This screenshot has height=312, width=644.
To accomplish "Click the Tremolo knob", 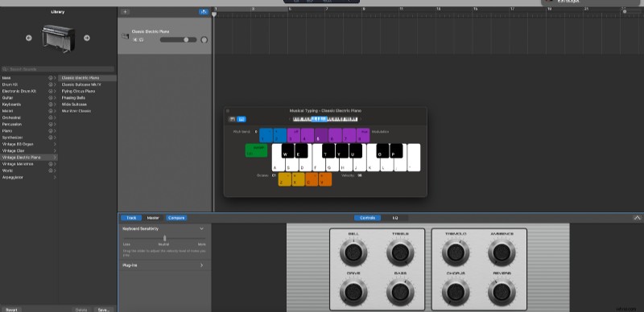I will [456, 252].
